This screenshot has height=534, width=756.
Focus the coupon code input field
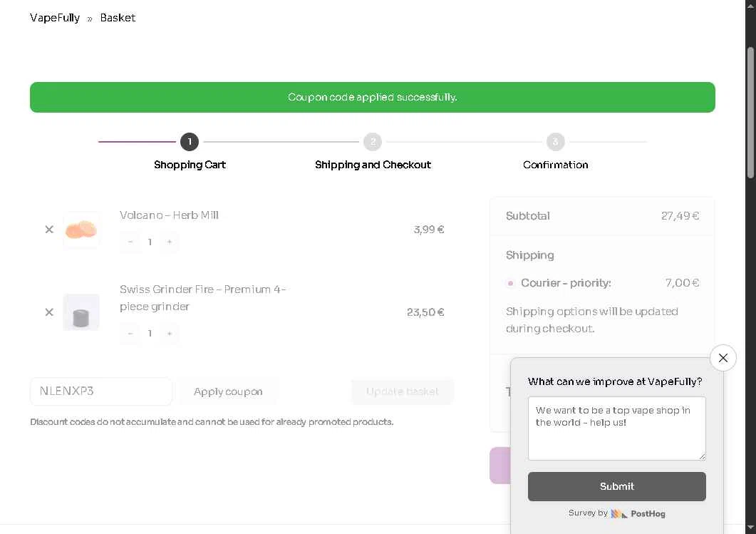(101, 391)
